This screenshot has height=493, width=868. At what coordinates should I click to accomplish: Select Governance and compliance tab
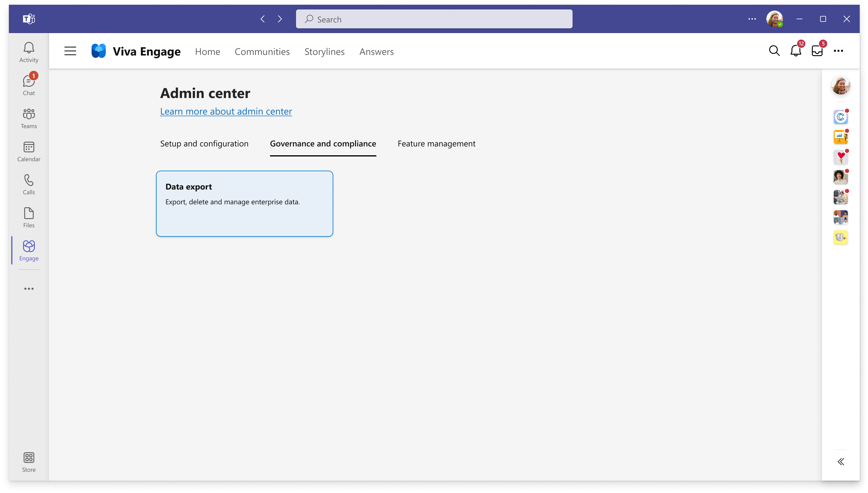coord(323,143)
